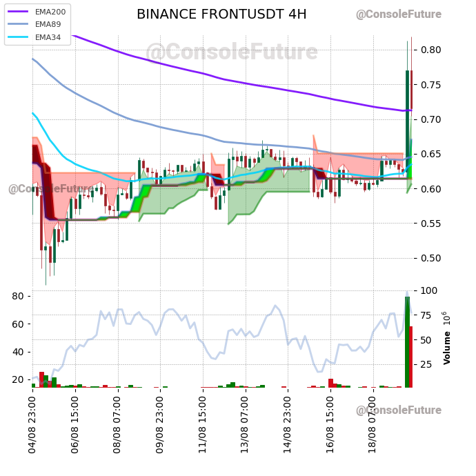Screen dimensions: 476x476
Task: Click the 25 volume axis label
Action: [x=426, y=364]
